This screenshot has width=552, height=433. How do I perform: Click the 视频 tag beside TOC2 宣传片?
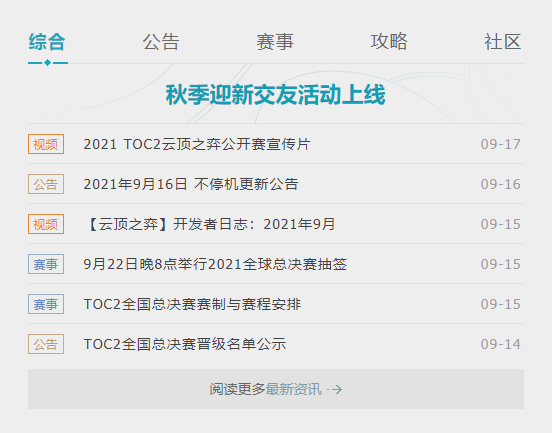(x=46, y=144)
